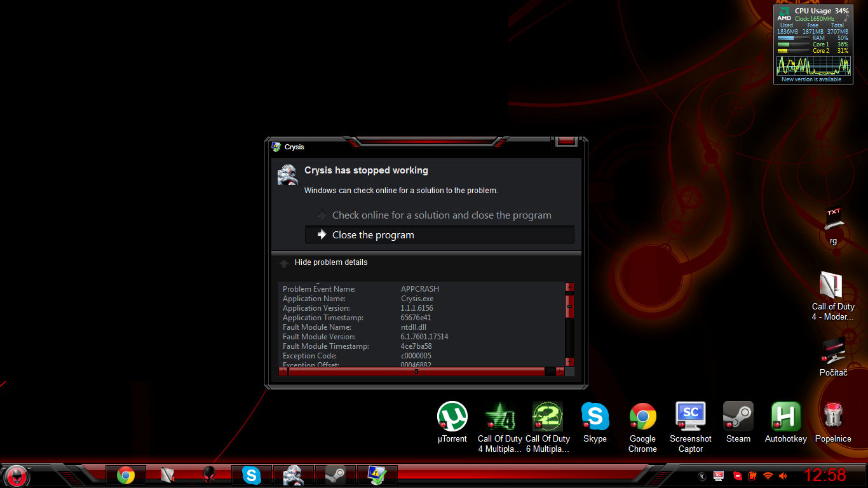Select the APPCRASH problem event value

point(420,289)
